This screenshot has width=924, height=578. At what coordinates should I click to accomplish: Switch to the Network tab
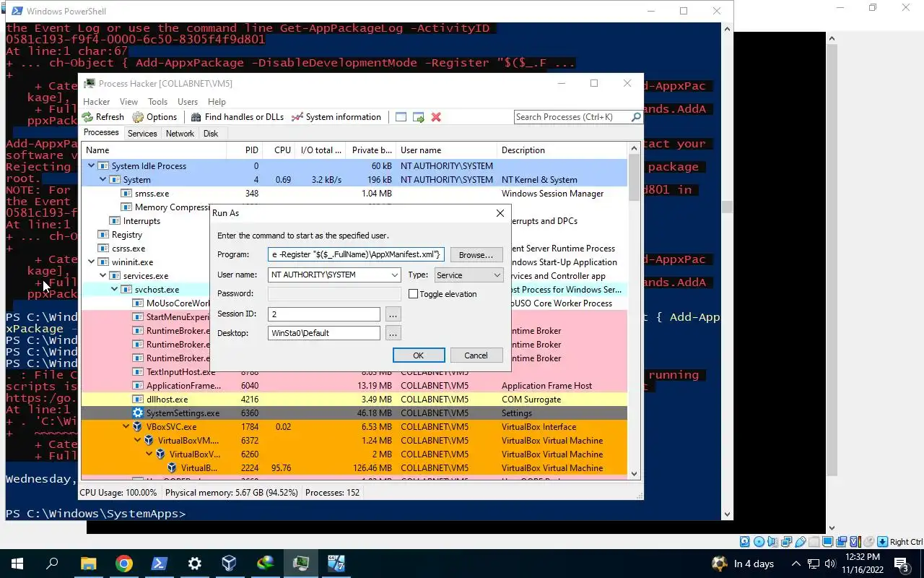180,134
